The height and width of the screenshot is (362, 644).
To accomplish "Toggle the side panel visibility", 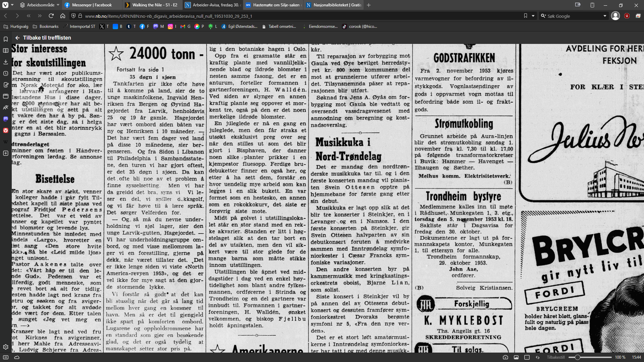I will [6, 357].
